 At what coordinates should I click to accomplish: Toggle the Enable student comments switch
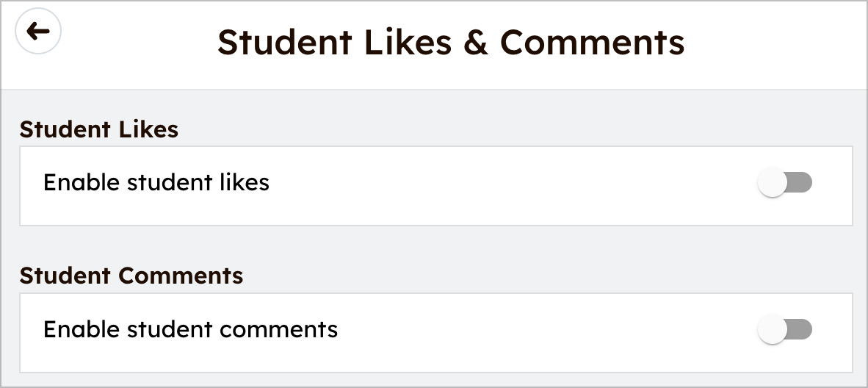tap(784, 330)
